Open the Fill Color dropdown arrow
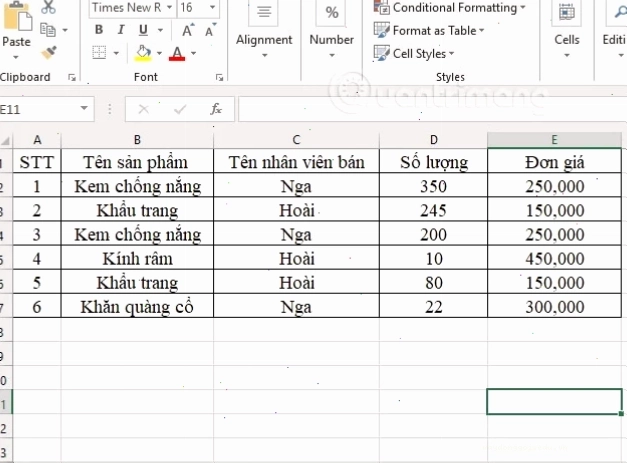627x464 pixels. 159,53
